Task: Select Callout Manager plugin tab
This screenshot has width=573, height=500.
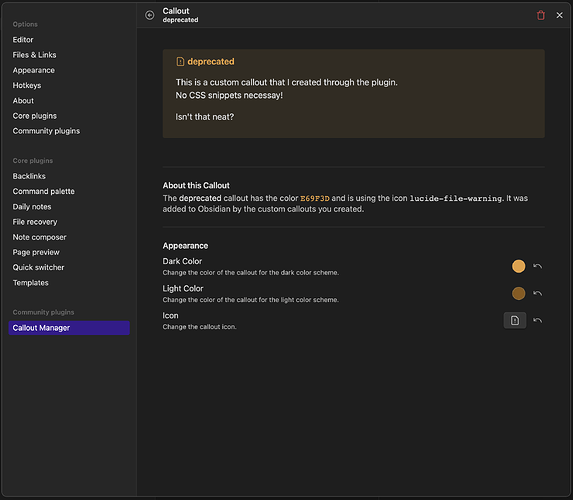Action: pos(69,328)
